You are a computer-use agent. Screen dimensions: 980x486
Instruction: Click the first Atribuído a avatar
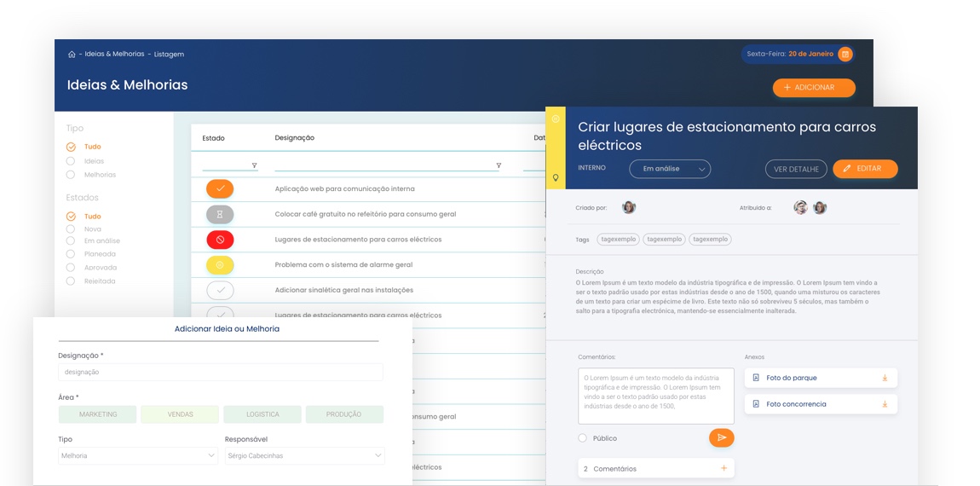coord(801,208)
